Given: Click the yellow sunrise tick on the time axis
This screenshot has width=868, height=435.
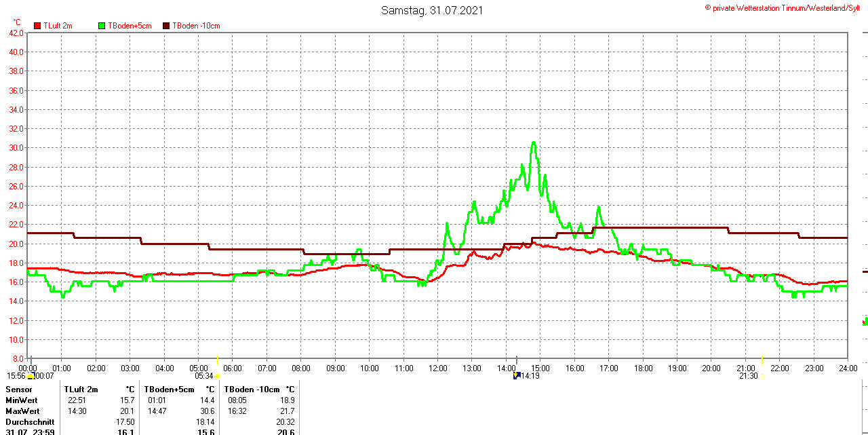Looking at the screenshot, I should pos(217,359).
